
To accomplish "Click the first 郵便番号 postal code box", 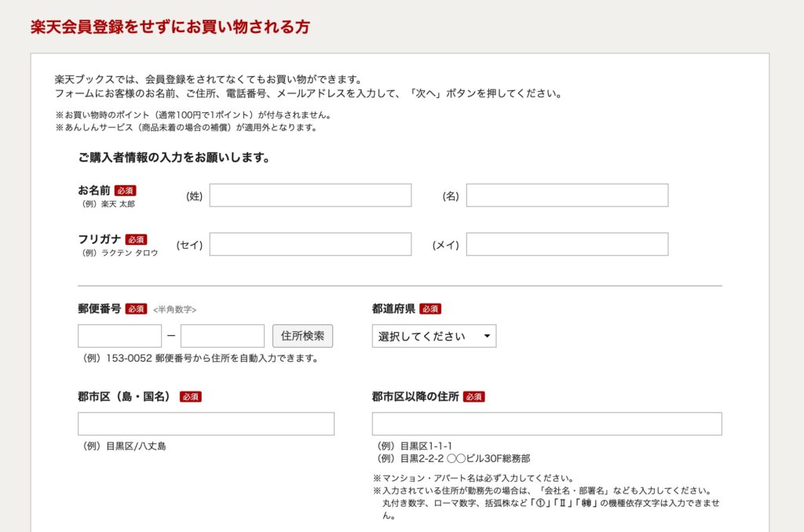I will pos(119,336).
